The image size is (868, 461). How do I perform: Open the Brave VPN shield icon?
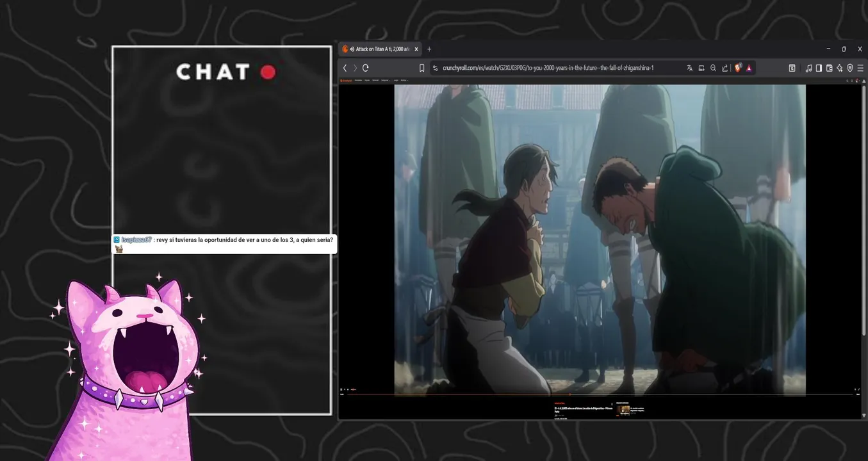pos(850,68)
